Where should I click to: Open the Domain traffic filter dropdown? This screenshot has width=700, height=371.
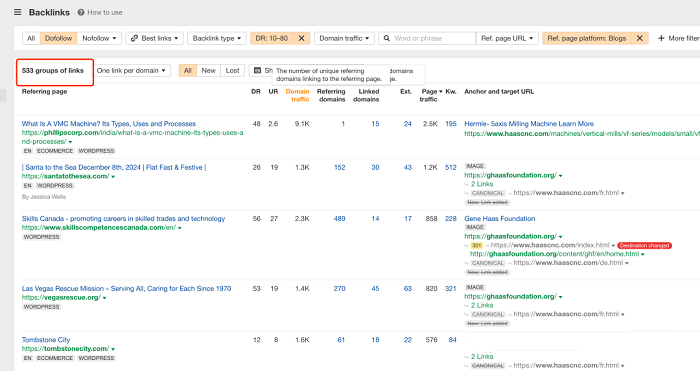pos(344,38)
